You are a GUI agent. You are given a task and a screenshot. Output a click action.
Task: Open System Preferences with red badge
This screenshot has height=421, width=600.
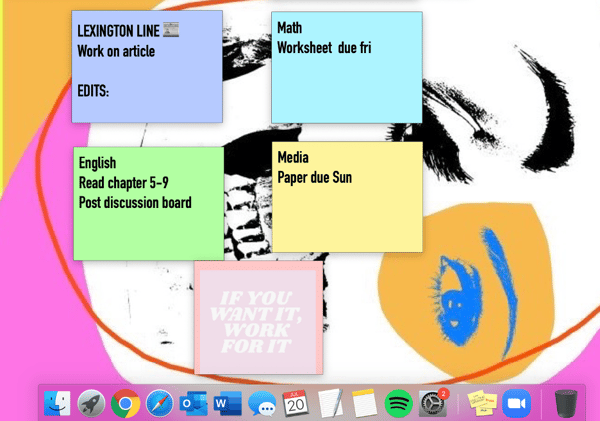(x=433, y=403)
